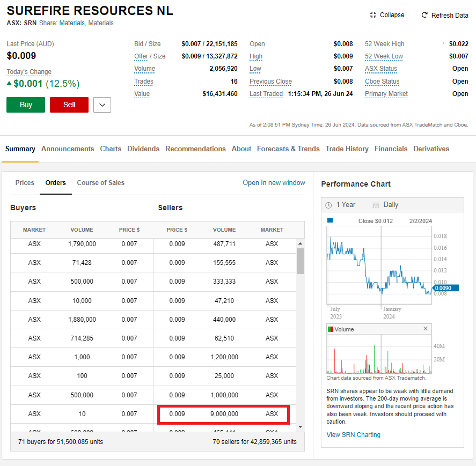Click the buyer volume 714,285 cell
This screenshot has height=466, width=476.
82,338
